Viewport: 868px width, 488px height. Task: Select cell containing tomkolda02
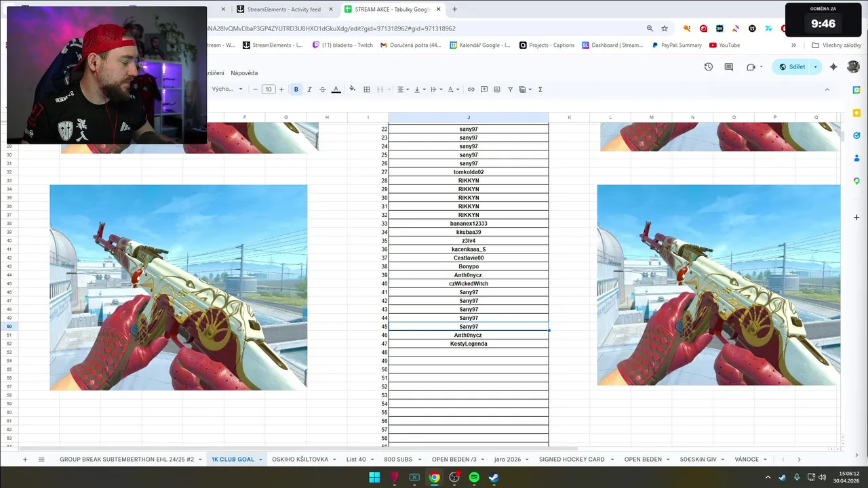469,172
